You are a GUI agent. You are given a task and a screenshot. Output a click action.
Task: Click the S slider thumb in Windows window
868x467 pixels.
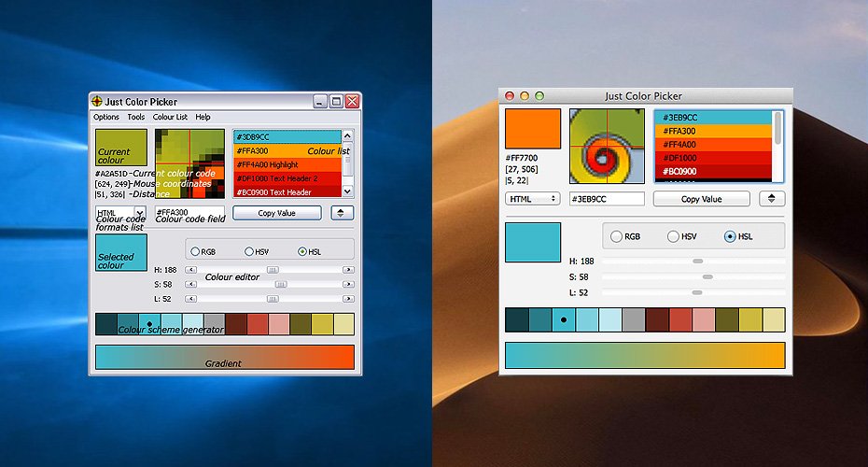pos(281,284)
